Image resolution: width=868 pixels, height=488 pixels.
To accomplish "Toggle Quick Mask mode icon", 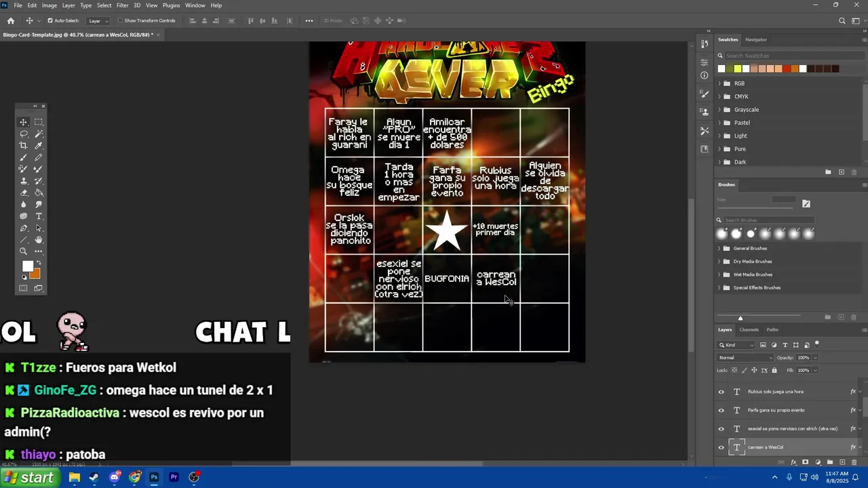I will [x=23, y=289].
